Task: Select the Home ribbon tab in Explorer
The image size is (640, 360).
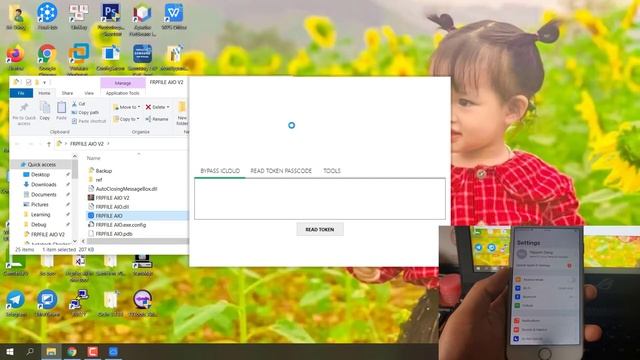Action: pyautogui.click(x=44, y=93)
